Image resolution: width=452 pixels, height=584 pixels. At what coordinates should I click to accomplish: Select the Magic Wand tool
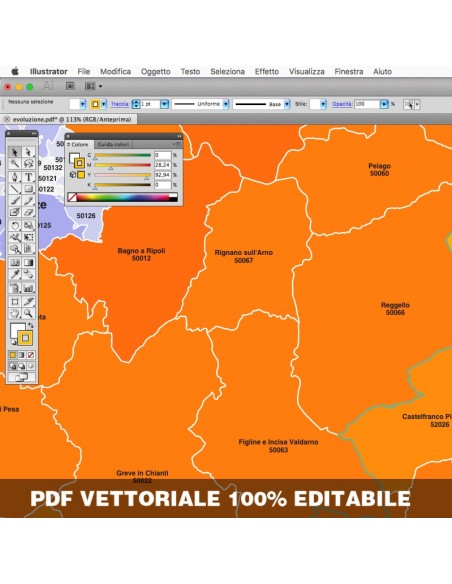(15, 164)
